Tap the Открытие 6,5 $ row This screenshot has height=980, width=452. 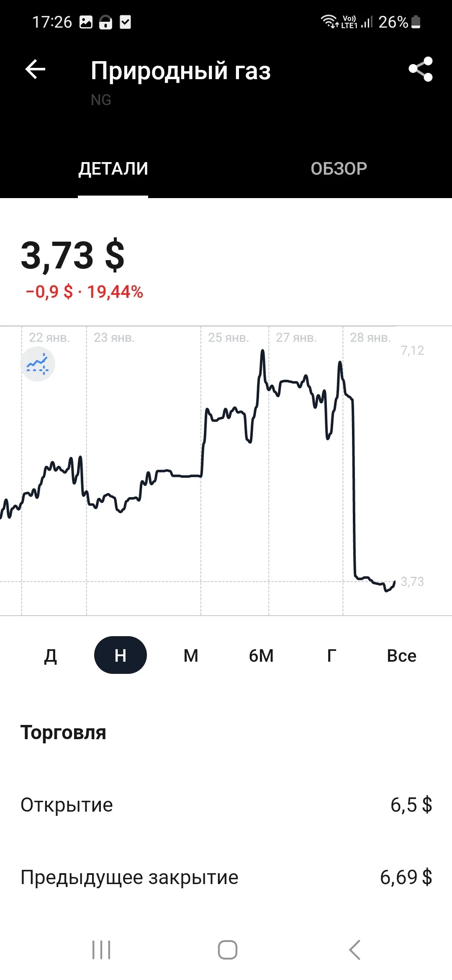point(226,805)
